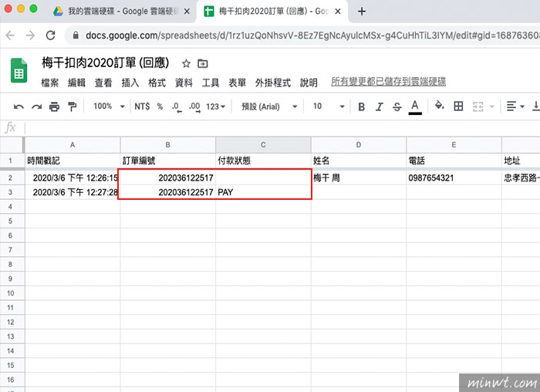Viewport: 540px width, 392px height.
Task: Select column A header
Action: [73, 145]
